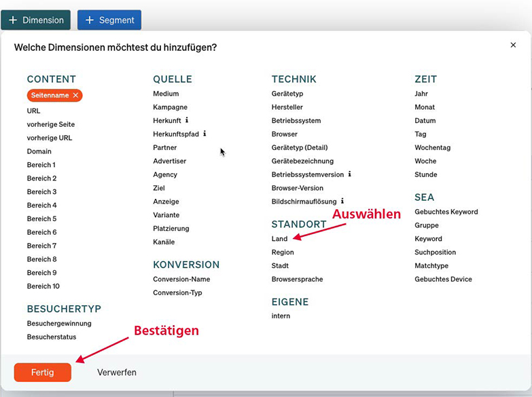Viewport: 532px width, 397px height.
Task: Select the Region dimension
Action: coord(283,252)
